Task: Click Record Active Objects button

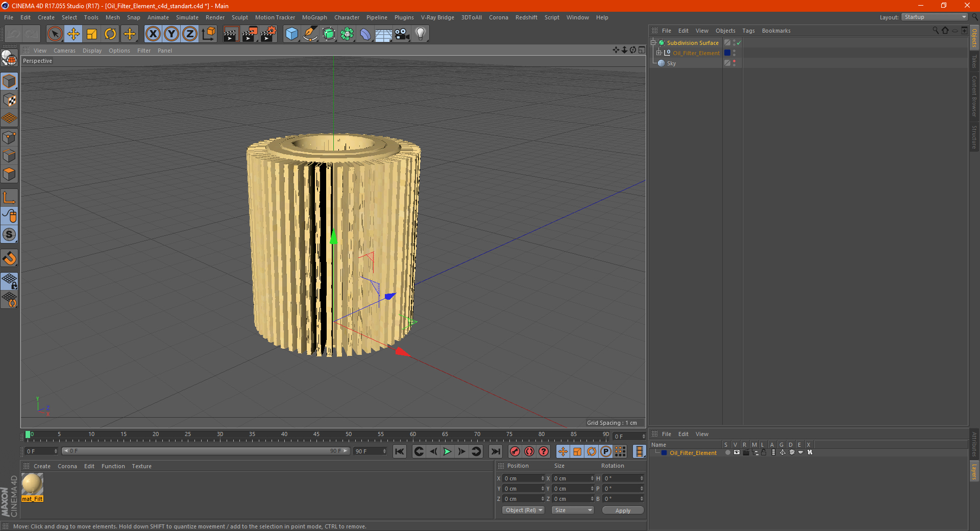Action: 515,451
